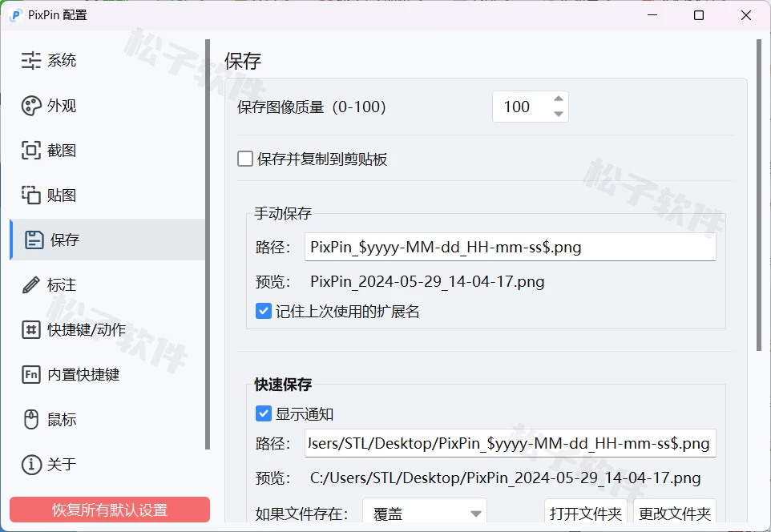The height and width of the screenshot is (532, 771).
Task: Click the 手动保存 group heading
Action: [283, 213]
